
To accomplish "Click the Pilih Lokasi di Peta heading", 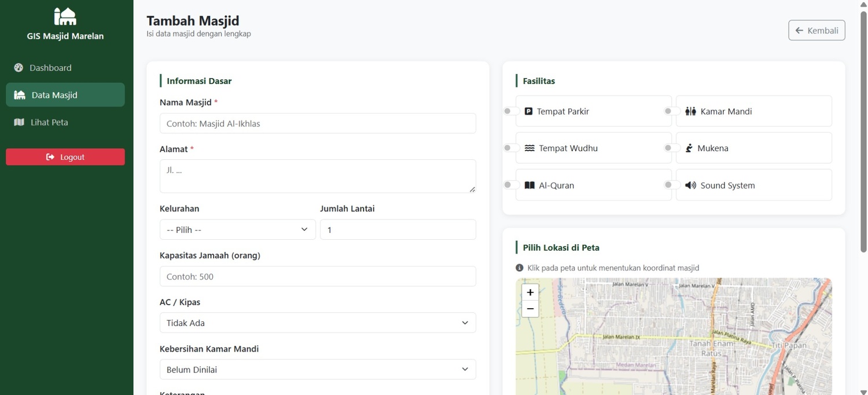I will (561, 247).
